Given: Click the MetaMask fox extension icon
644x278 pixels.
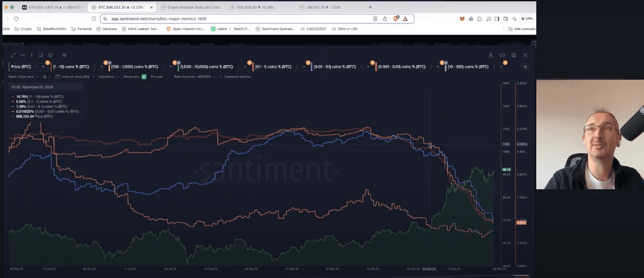Looking at the screenshot, I should coord(462,19).
